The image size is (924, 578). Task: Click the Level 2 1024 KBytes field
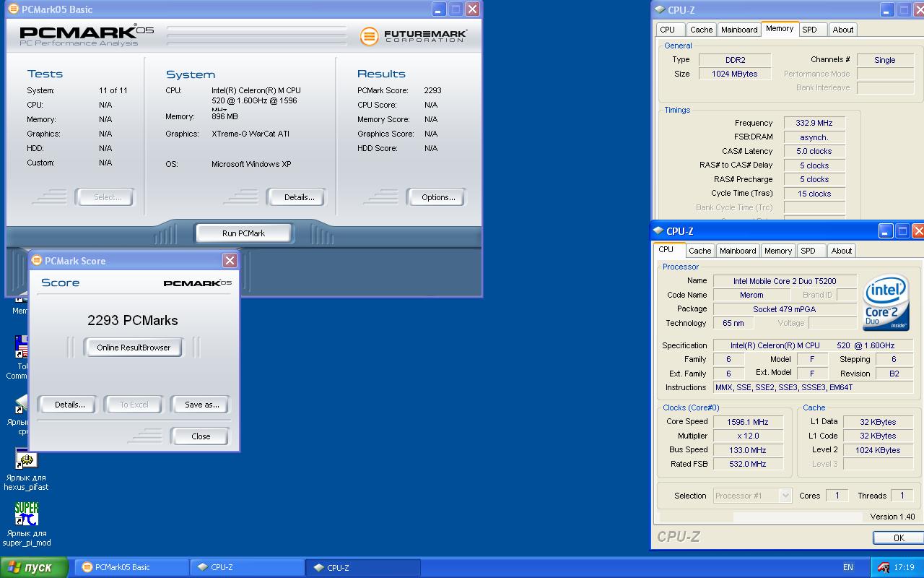pos(878,450)
